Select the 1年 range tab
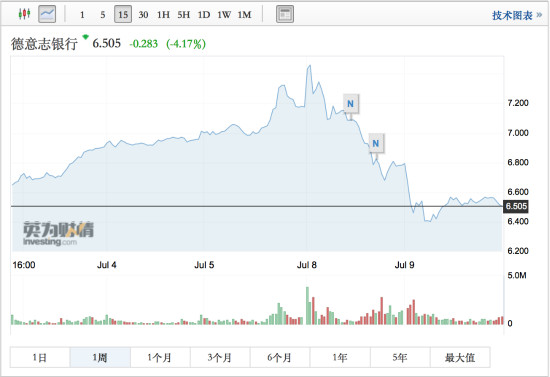 [x=340, y=358]
